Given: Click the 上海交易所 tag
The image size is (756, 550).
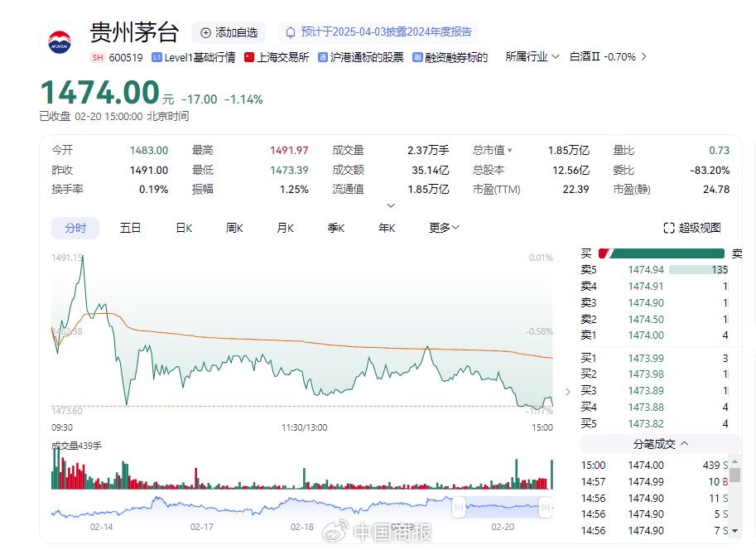Looking at the screenshot, I should point(277,57).
